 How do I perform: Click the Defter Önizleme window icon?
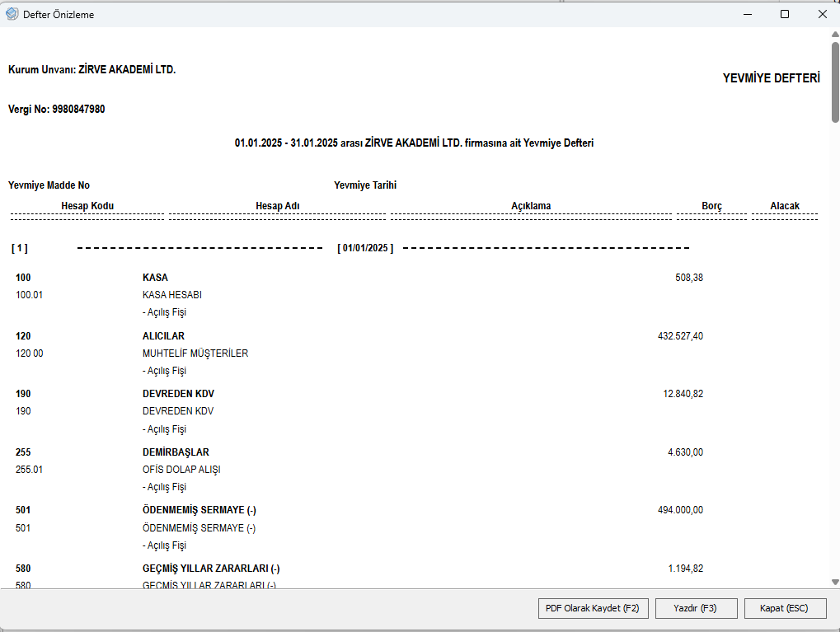click(x=12, y=14)
